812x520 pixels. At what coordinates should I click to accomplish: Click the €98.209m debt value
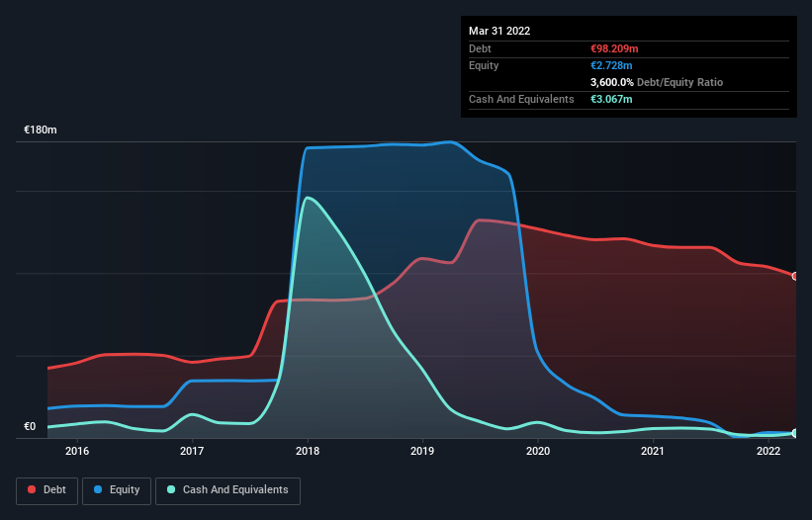pos(614,48)
